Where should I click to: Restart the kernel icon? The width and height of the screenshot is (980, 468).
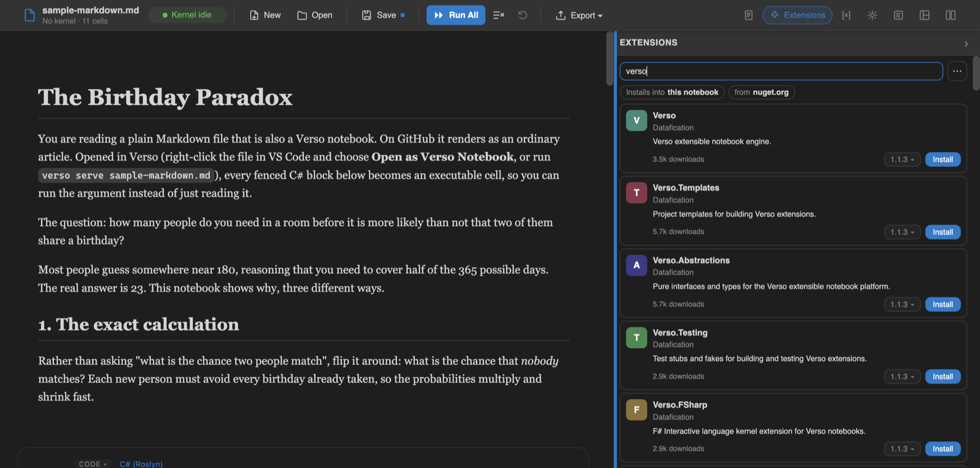[522, 15]
